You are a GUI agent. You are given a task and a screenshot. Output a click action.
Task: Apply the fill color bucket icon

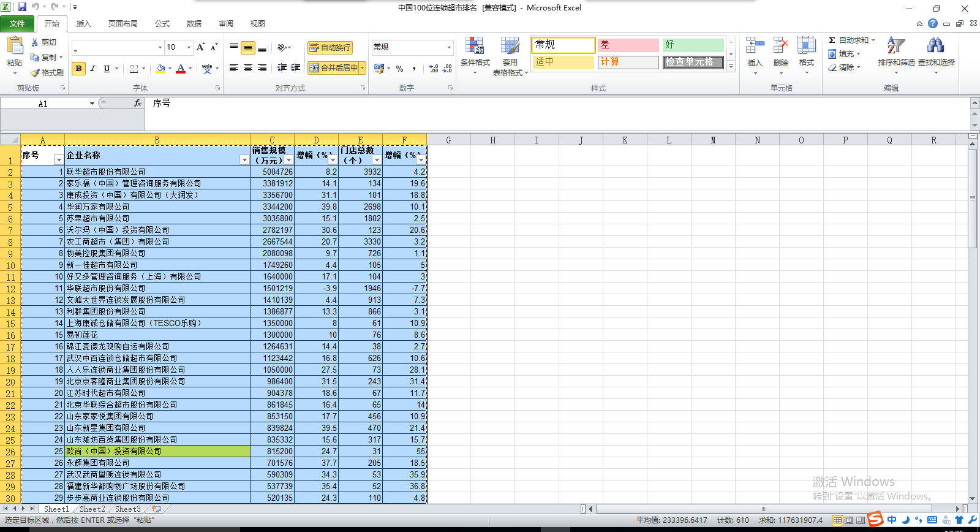coord(160,68)
